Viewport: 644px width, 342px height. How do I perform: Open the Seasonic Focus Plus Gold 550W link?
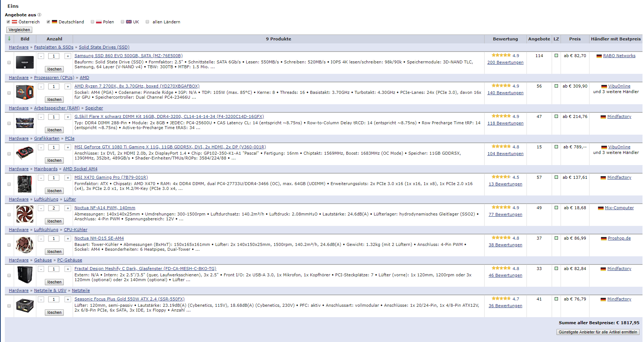[x=129, y=299]
